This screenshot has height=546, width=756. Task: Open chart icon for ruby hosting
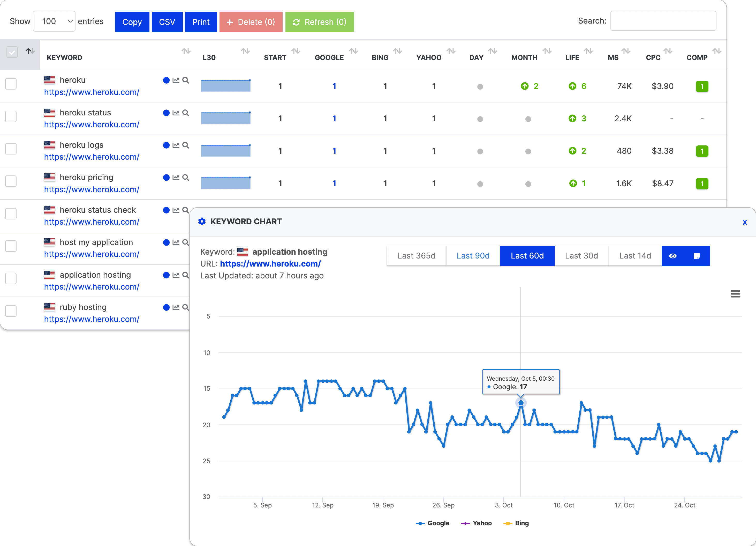(x=176, y=307)
